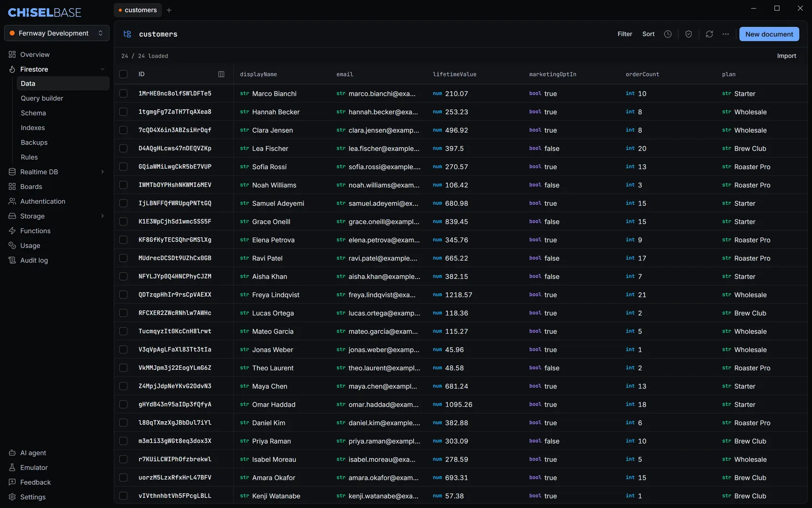This screenshot has height=508, width=812.
Task: Add a new tab with plus icon
Action: 169,10
